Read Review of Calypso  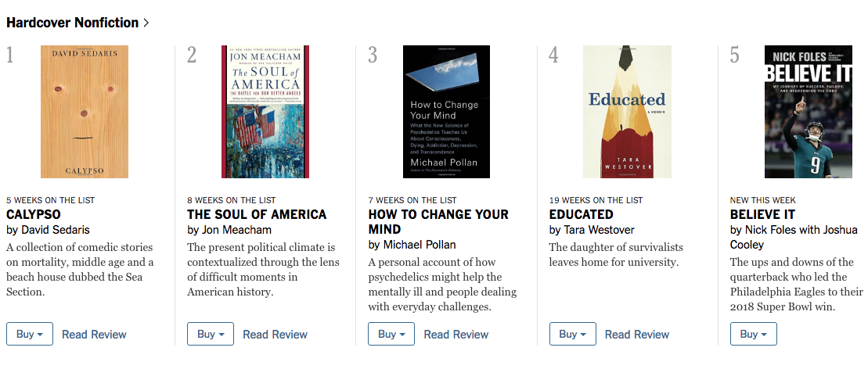click(x=94, y=335)
